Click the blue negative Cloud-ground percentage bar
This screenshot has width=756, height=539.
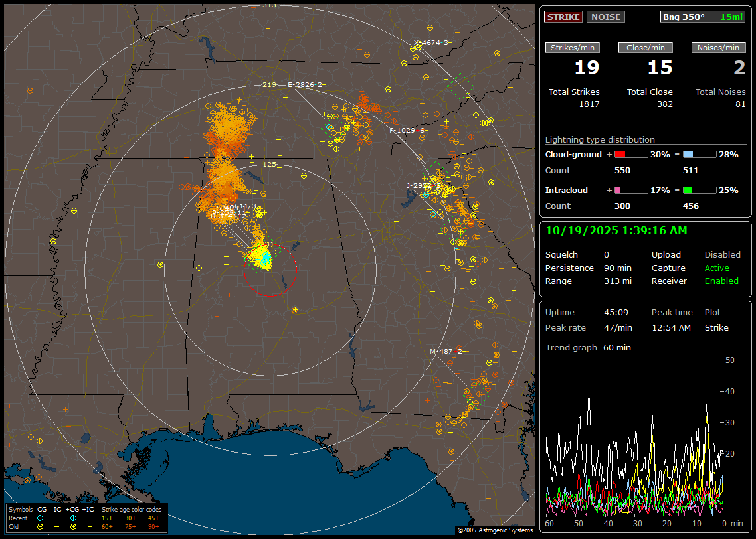point(699,154)
